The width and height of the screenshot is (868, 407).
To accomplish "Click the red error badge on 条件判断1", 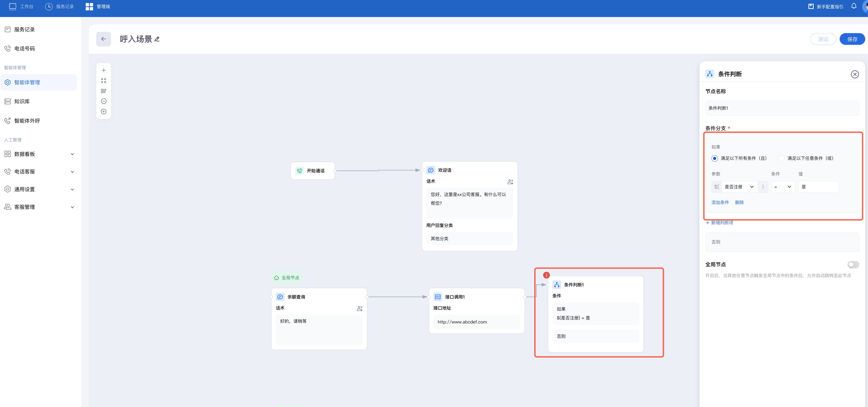I will tap(546, 275).
